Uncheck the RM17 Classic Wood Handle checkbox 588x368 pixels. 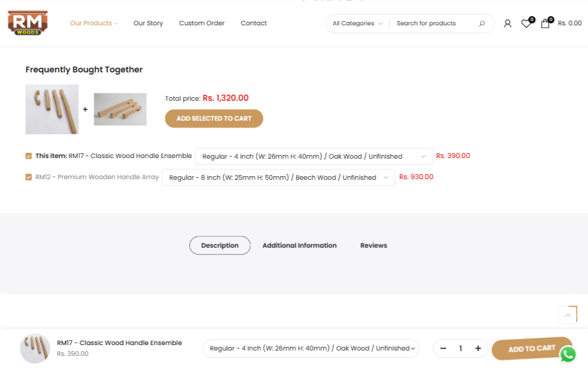(x=28, y=156)
